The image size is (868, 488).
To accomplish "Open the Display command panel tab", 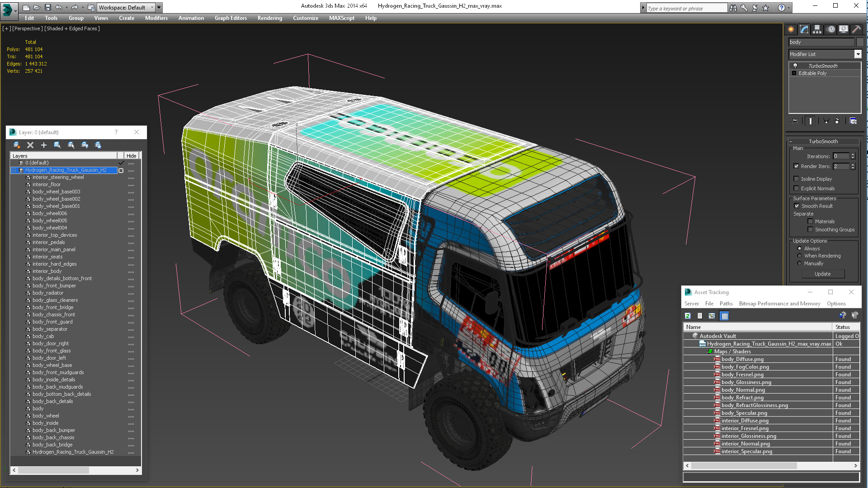I will (844, 29).
